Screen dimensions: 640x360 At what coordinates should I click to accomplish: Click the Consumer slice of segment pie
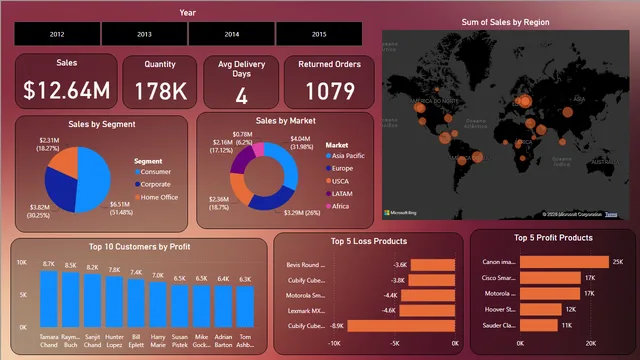pos(96,180)
